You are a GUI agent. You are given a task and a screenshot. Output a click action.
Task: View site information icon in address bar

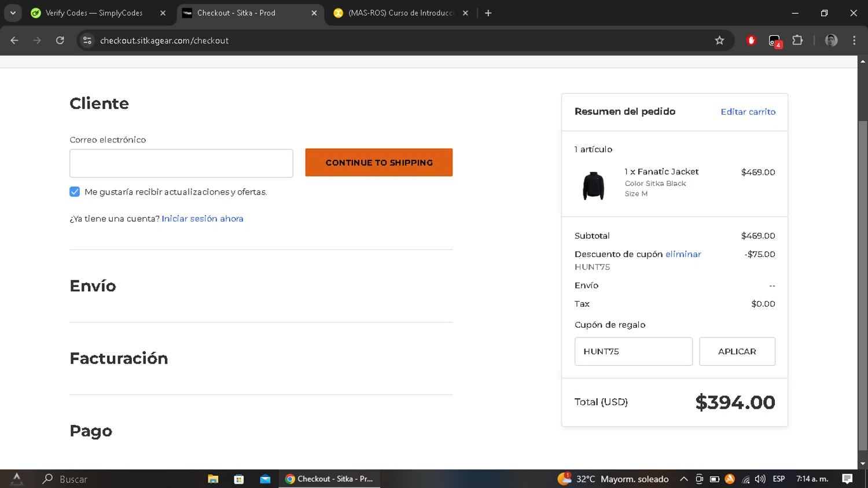coord(87,41)
